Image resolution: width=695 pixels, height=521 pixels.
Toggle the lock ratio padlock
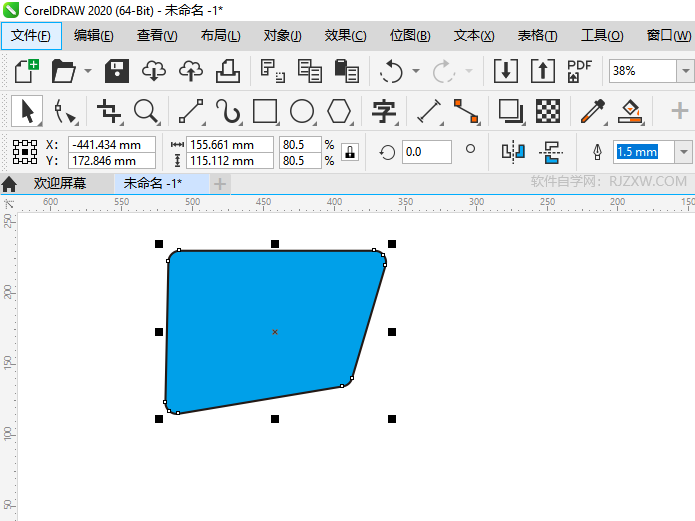[350, 152]
